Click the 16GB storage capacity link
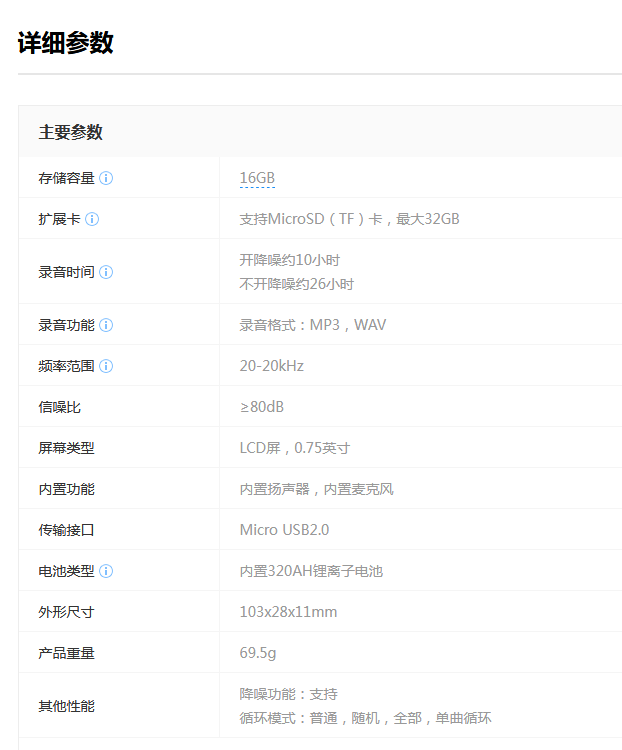This screenshot has height=750, width=622. 257,178
